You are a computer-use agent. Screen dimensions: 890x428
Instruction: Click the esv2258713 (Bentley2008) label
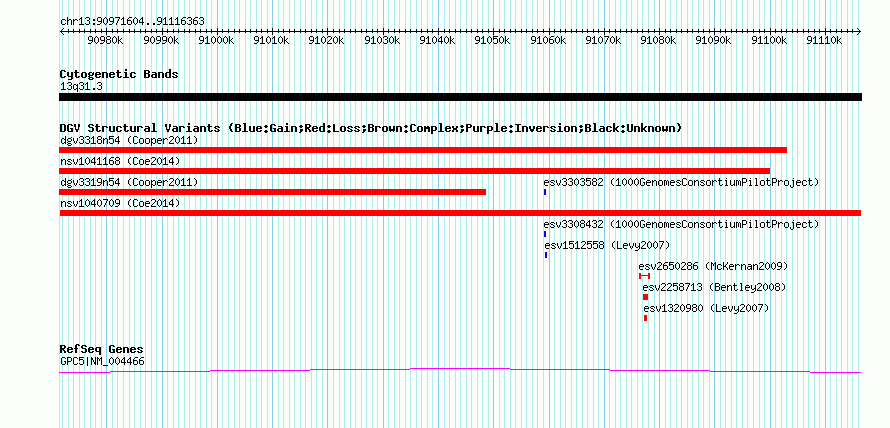[x=715, y=287]
